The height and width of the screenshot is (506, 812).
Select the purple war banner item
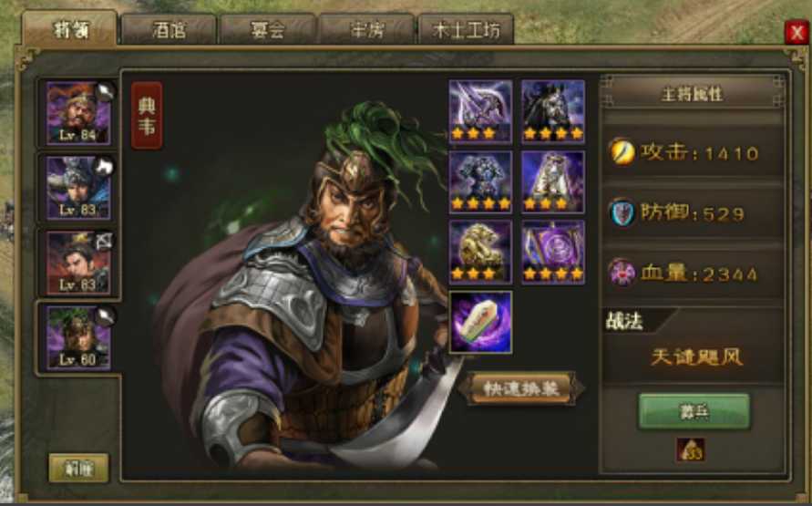[x=553, y=253]
